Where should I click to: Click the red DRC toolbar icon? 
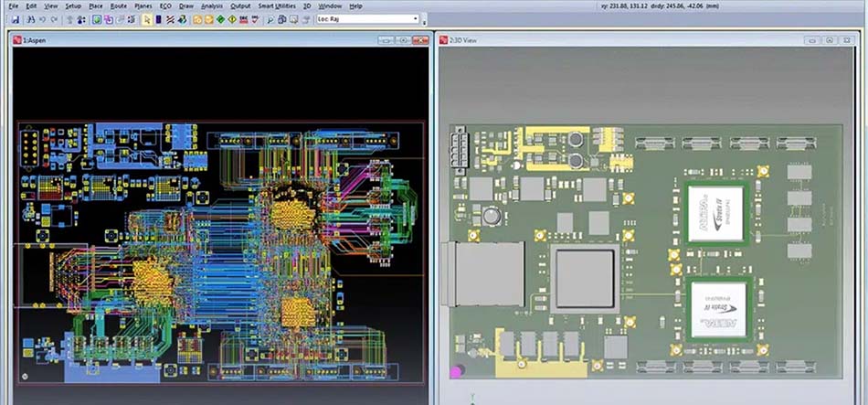244,19
